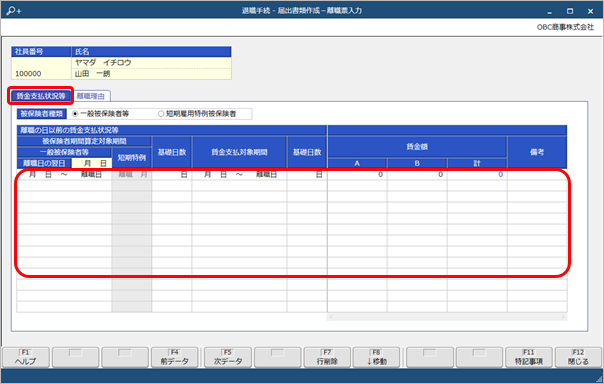Click the first row 基礎日数 cell after 短期特例
Screen dimensions: 604x384
pos(172,174)
